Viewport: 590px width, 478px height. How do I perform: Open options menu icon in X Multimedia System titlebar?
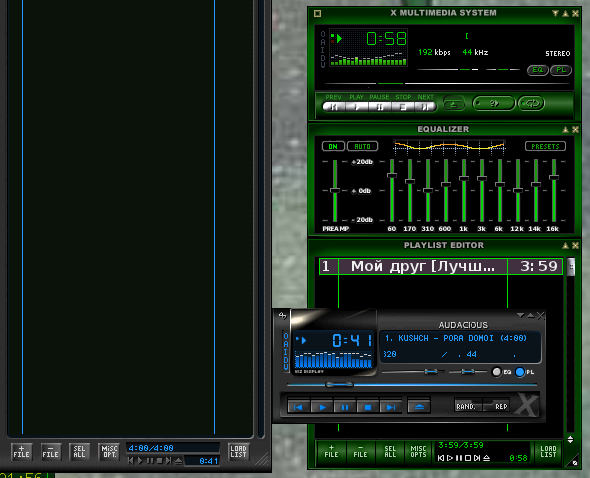pos(318,14)
